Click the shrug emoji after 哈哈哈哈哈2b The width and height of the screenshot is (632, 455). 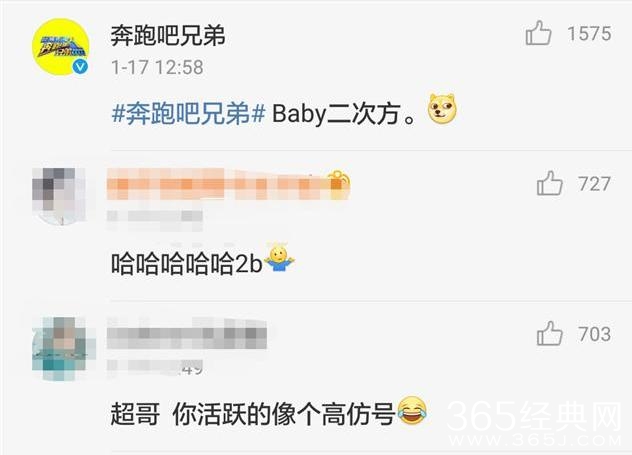click(x=279, y=258)
